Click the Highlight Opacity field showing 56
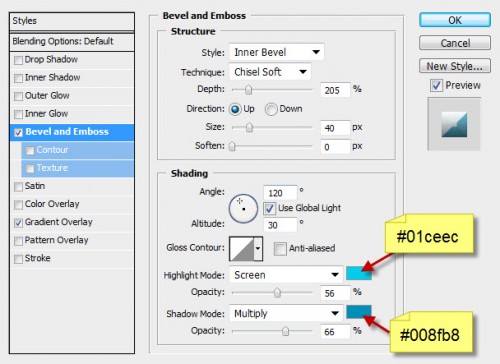The image size is (500, 364). tap(335, 293)
